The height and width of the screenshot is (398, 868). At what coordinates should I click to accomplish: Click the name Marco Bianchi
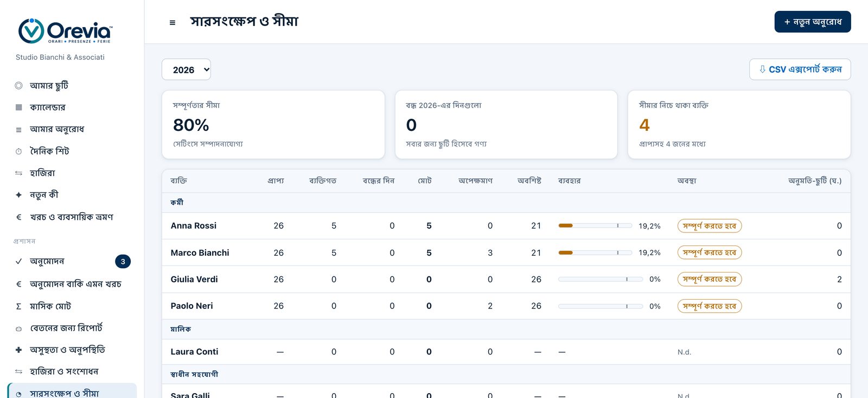click(x=200, y=252)
